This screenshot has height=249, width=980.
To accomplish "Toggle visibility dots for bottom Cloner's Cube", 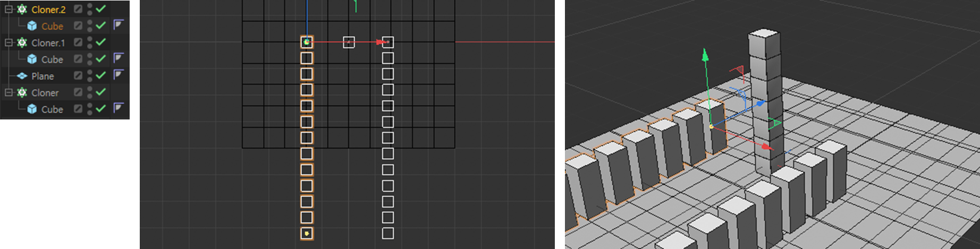I will click(90, 108).
